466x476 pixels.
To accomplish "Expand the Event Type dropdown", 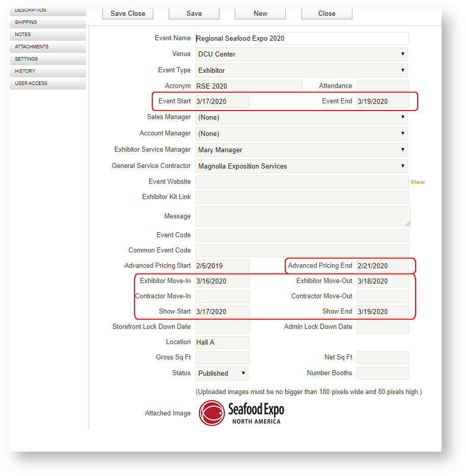I will [x=301, y=70].
